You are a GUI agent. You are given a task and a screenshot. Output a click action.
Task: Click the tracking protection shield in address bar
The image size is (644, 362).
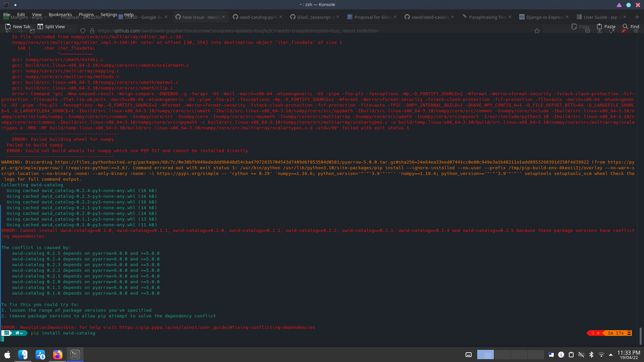click(83, 31)
